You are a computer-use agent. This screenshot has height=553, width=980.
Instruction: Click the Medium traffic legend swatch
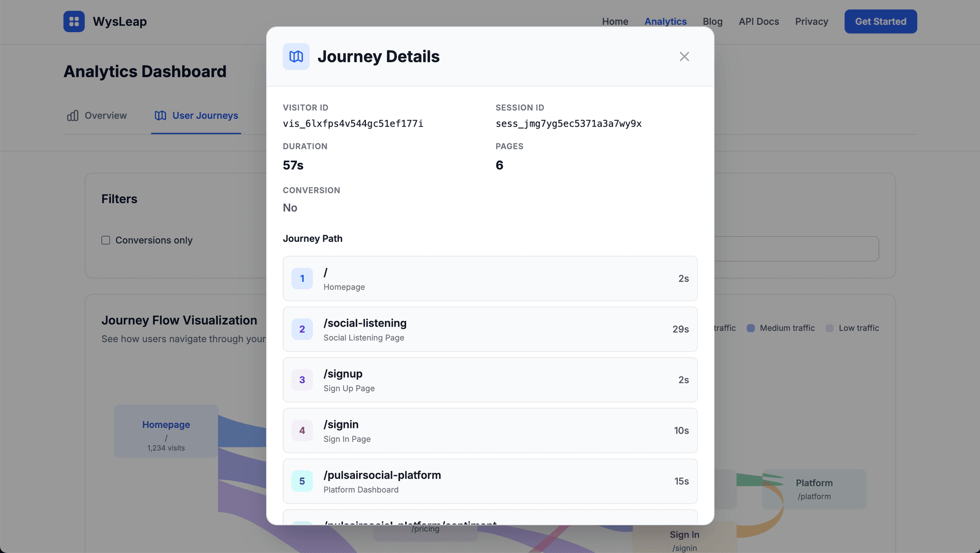(751, 328)
